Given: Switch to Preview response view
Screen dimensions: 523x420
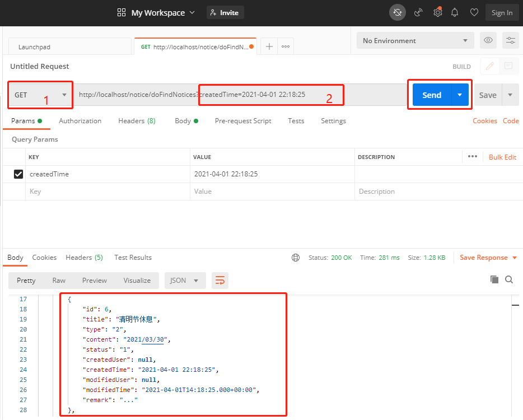Looking at the screenshot, I should (95, 280).
